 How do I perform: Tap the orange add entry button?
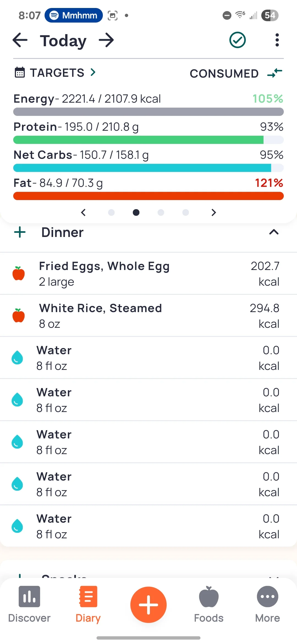(148, 604)
